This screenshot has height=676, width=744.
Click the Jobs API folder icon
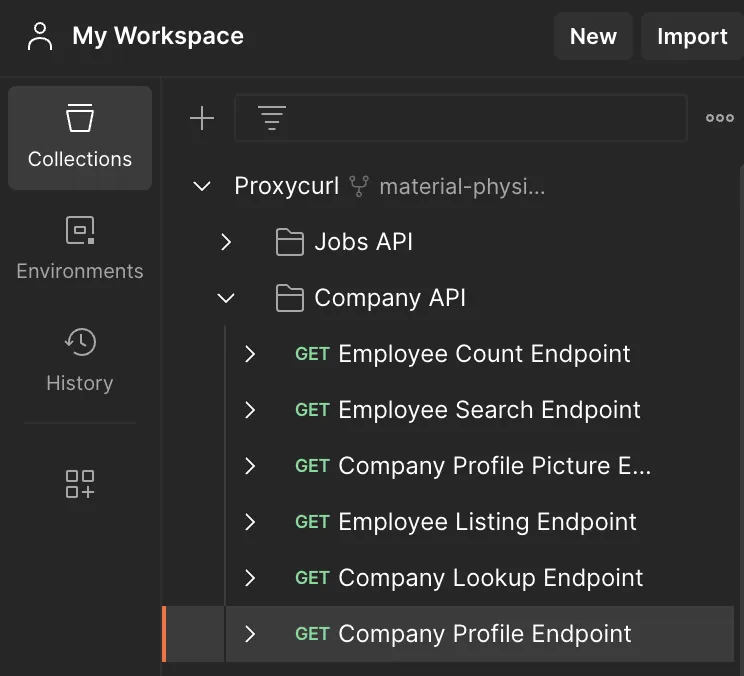tap(289, 242)
